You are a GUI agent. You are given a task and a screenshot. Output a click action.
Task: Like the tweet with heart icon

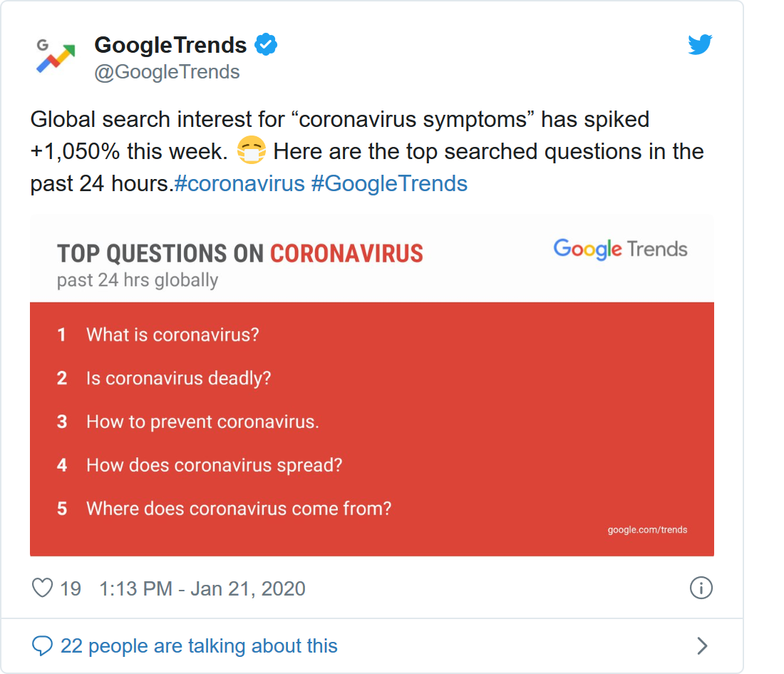tap(43, 588)
